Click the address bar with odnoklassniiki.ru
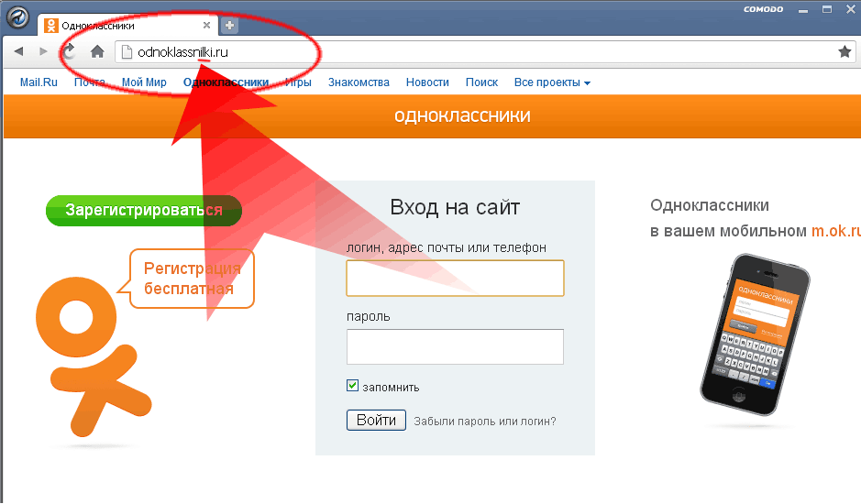 483,52
